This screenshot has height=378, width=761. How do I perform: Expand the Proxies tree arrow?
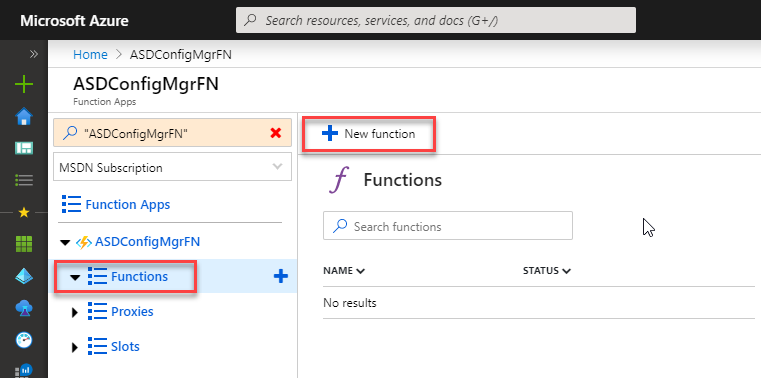74,312
